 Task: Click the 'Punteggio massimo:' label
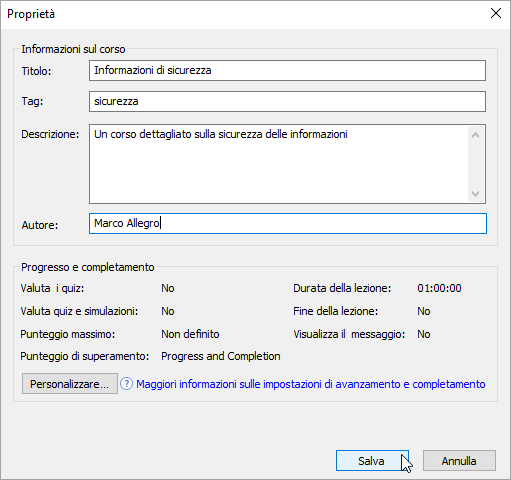coord(68,334)
